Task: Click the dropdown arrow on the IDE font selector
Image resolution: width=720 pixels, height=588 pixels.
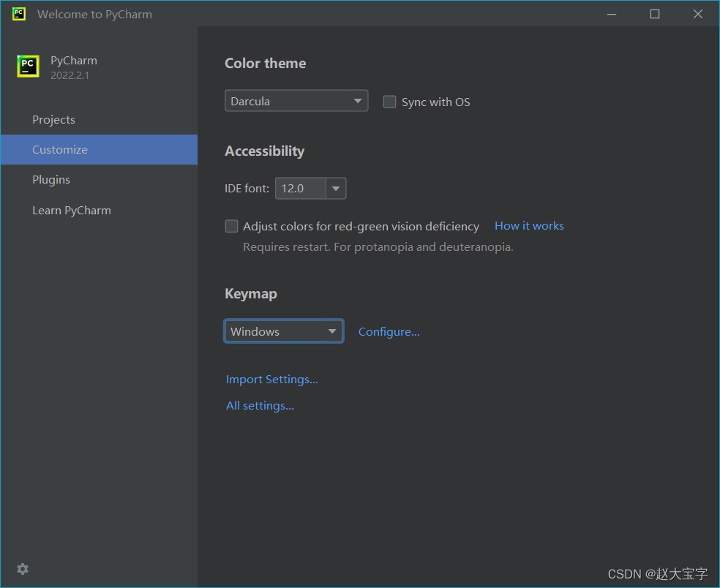Action: [x=336, y=188]
